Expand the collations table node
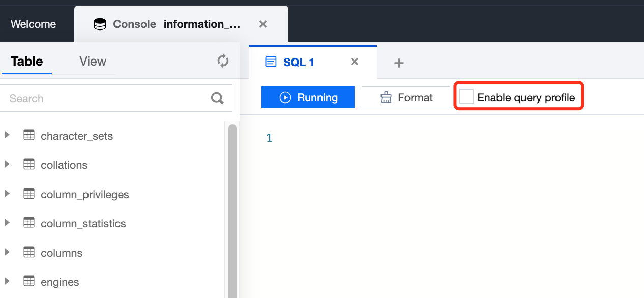644x298 pixels. 7,164
